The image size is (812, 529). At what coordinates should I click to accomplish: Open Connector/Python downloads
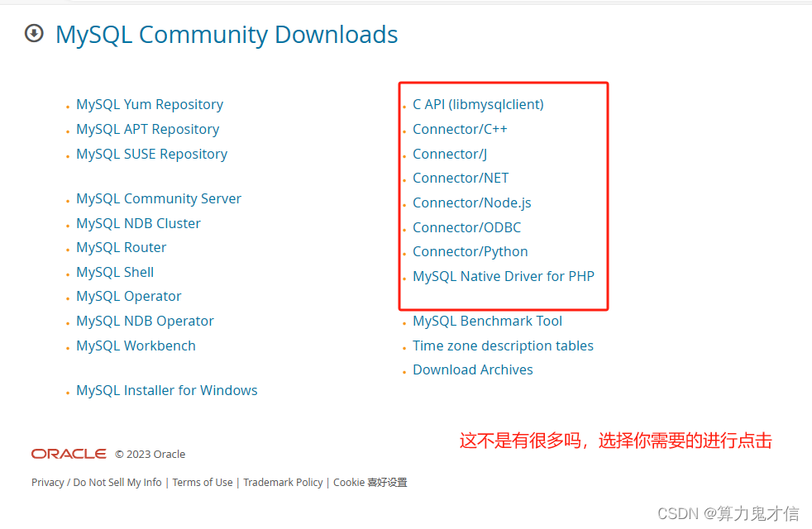tap(470, 251)
